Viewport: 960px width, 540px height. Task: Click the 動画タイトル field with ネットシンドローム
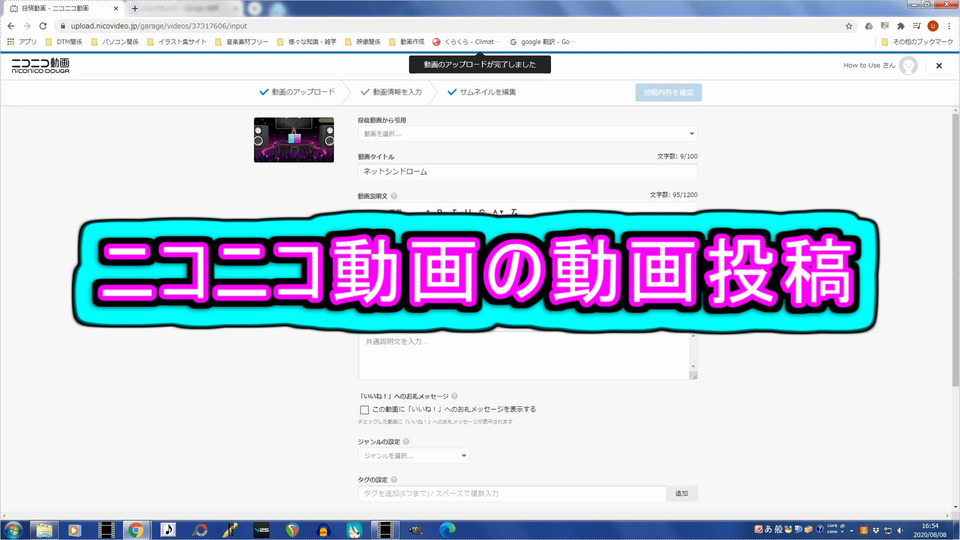pyautogui.click(x=527, y=172)
